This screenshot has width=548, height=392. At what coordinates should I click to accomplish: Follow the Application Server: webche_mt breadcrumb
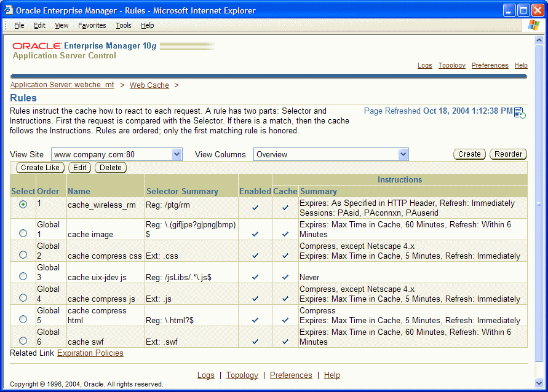62,85
